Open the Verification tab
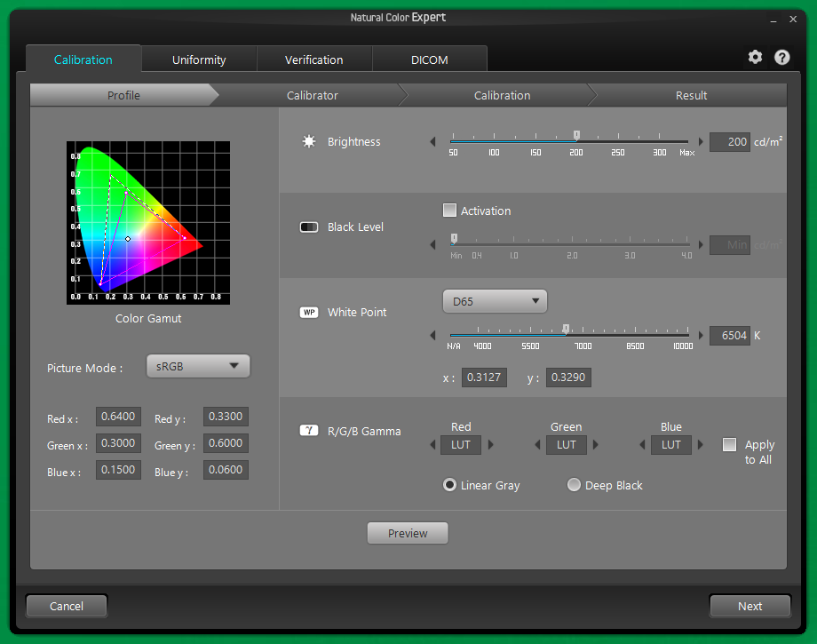Viewport: 817px width, 644px height. point(313,60)
